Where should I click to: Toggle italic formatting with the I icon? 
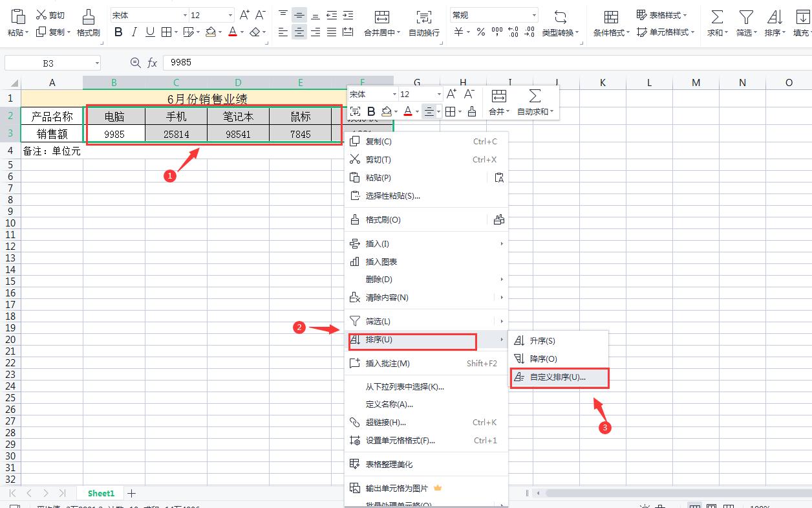pos(134,31)
